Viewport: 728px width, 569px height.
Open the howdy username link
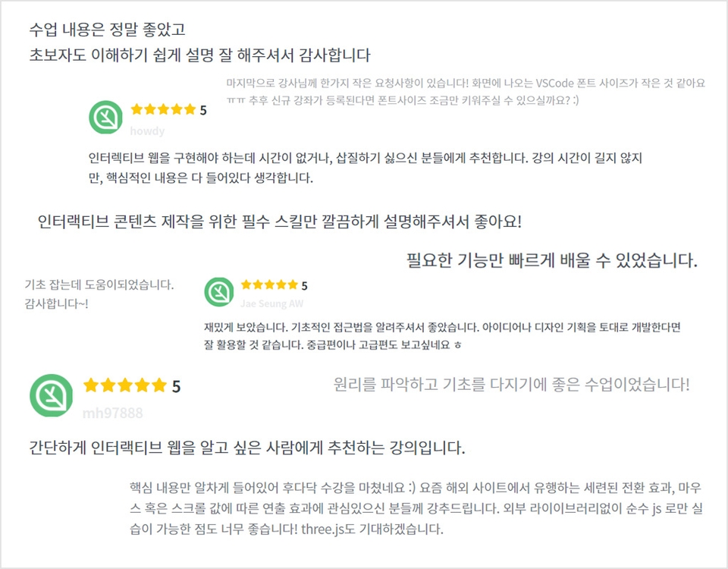pyautogui.click(x=147, y=131)
